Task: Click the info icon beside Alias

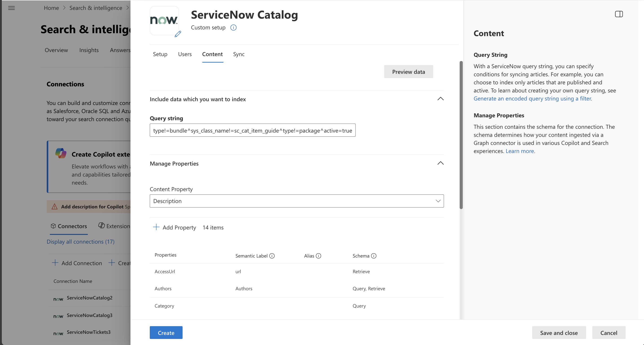Action: pos(318,256)
